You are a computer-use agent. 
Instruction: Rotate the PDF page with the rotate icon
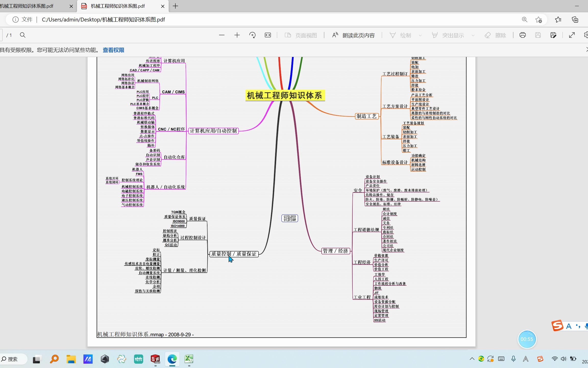point(252,35)
